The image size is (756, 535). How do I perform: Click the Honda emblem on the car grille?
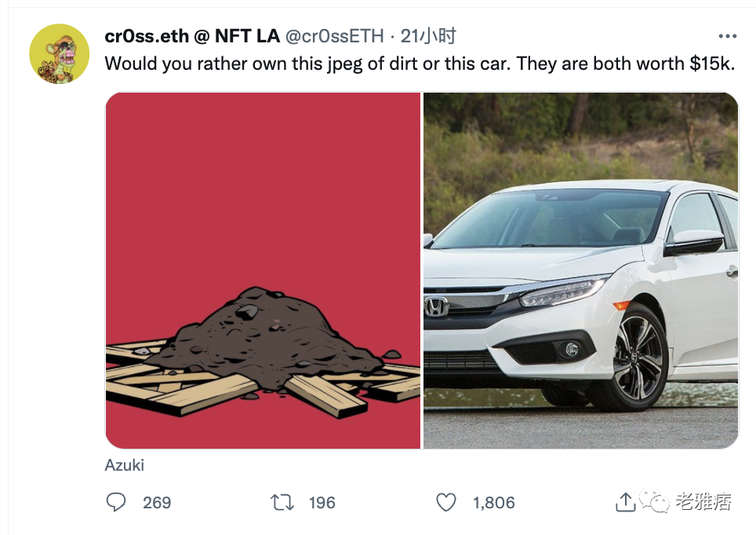point(437,307)
